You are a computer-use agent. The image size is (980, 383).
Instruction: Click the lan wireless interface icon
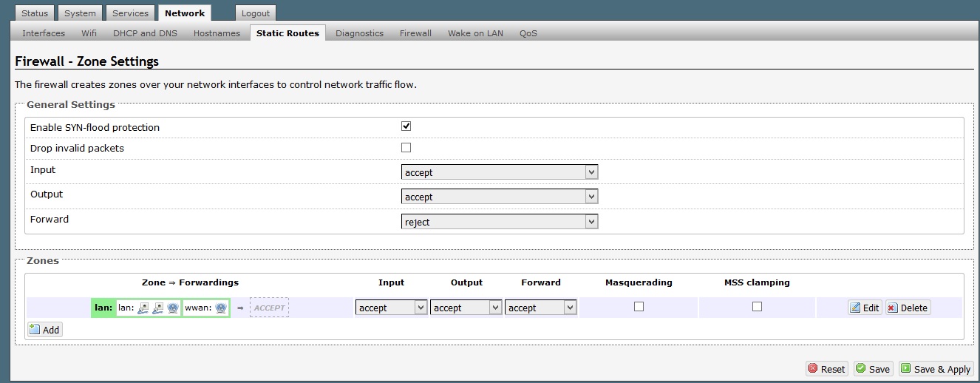tap(172, 308)
